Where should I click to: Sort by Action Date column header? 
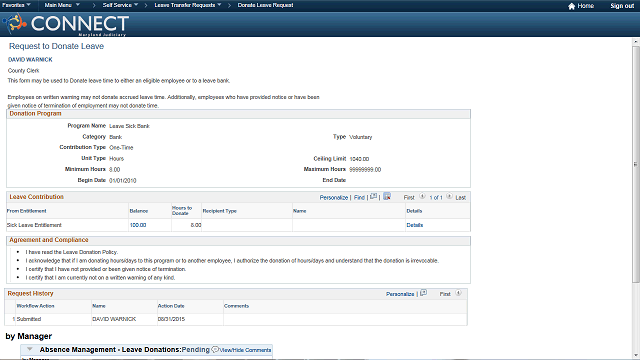coord(171,306)
